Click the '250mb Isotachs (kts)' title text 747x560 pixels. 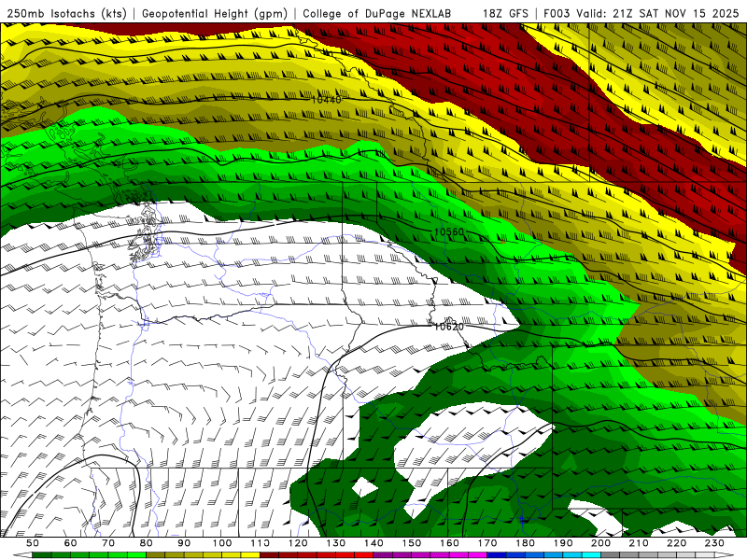point(66,13)
